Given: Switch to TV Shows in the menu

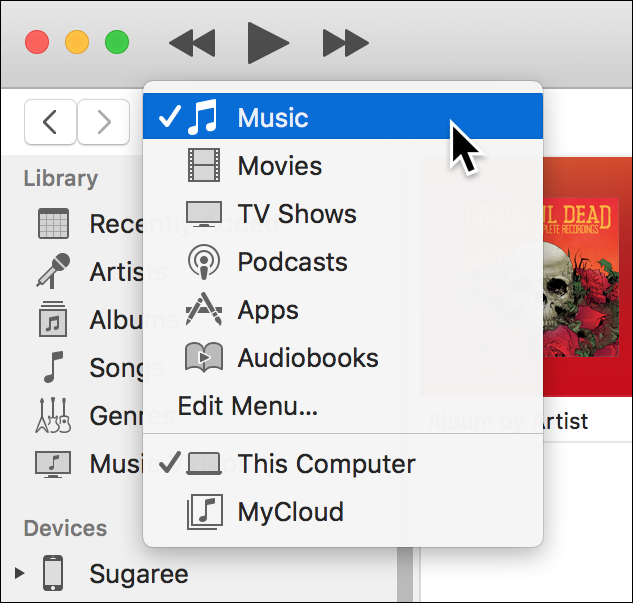Looking at the screenshot, I should pos(343,214).
